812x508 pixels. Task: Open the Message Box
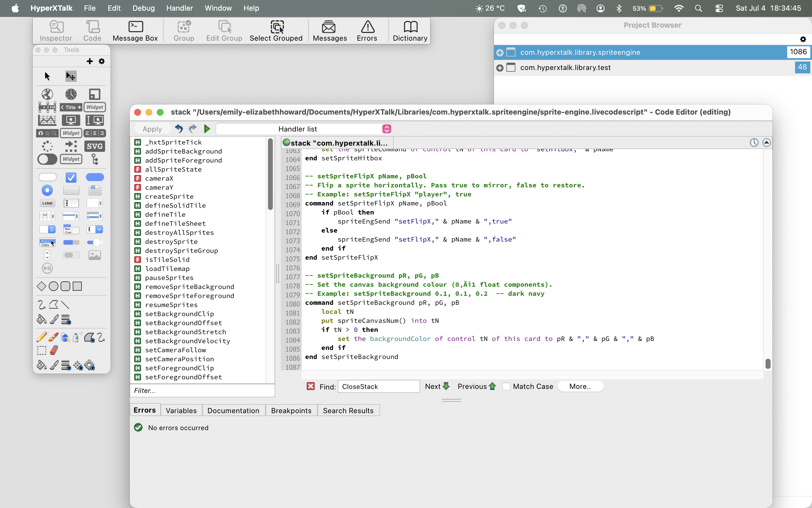click(135, 30)
